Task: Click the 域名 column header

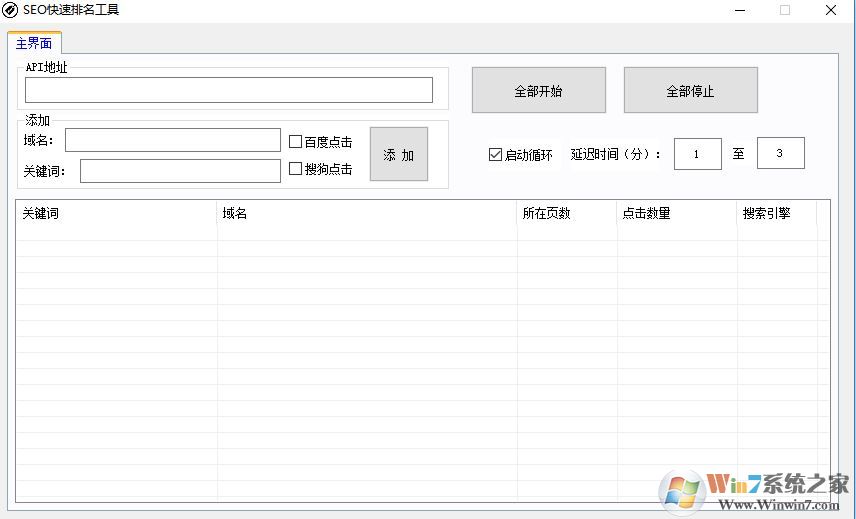Action: pos(366,213)
